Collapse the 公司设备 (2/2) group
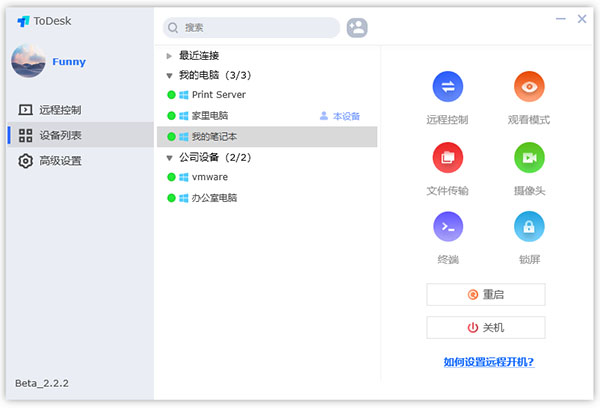The height and width of the screenshot is (409, 600). pyautogui.click(x=170, y=157)
